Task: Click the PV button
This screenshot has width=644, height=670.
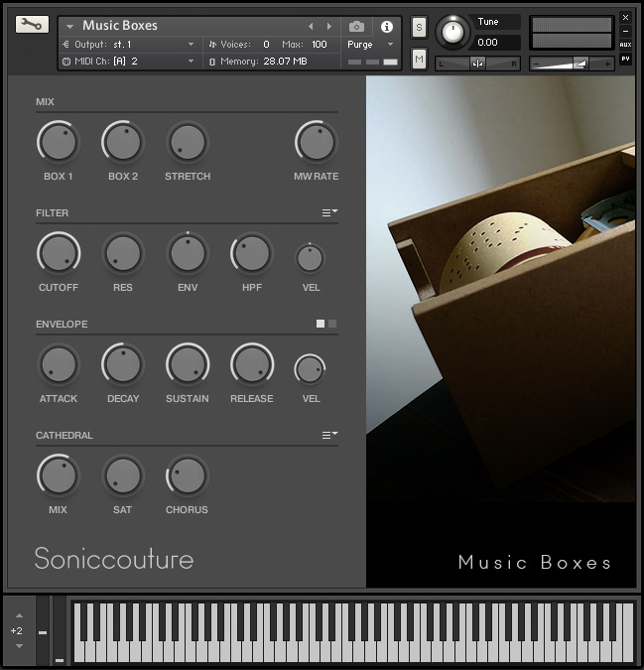Action: coord(625,59)
